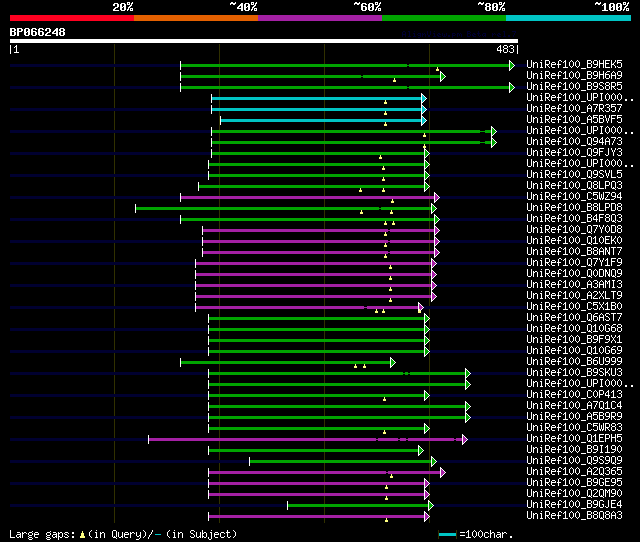Select the UniRef100_Q8LPQ3 label
This screenshot has height=542, width=640.
(574, 185)
